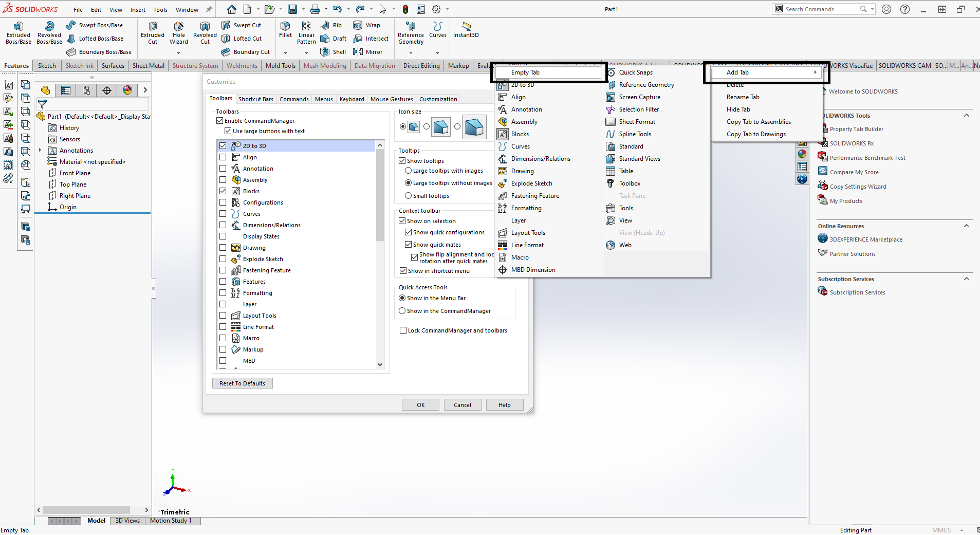Open the DisplayManager appearance tab icon
Viewport: 980px width, 535px height.
(x=127, y=90)
